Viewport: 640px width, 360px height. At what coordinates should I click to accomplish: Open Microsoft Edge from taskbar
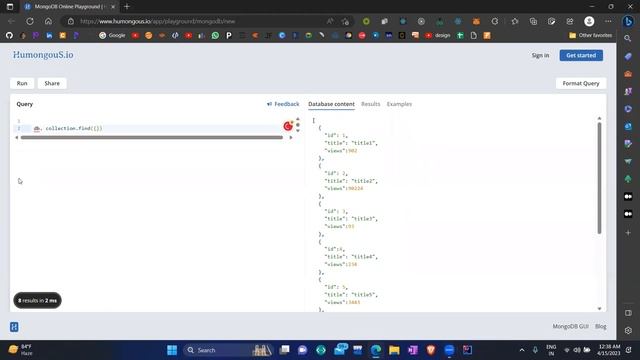tap(376, 350)
